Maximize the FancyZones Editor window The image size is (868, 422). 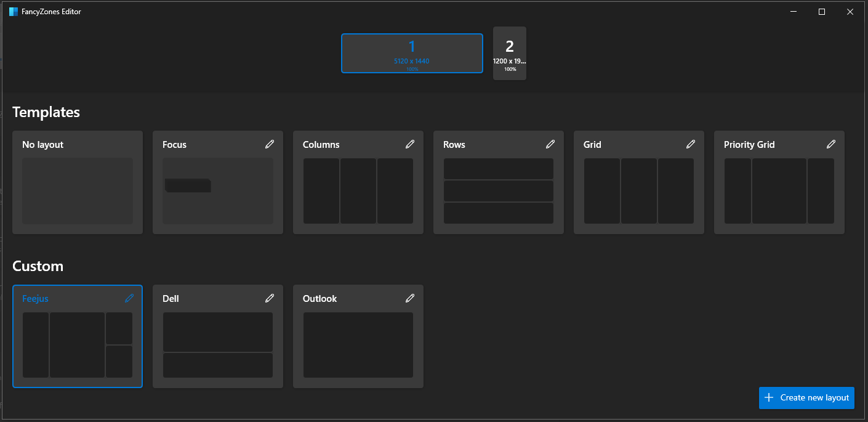click(821, 12)
